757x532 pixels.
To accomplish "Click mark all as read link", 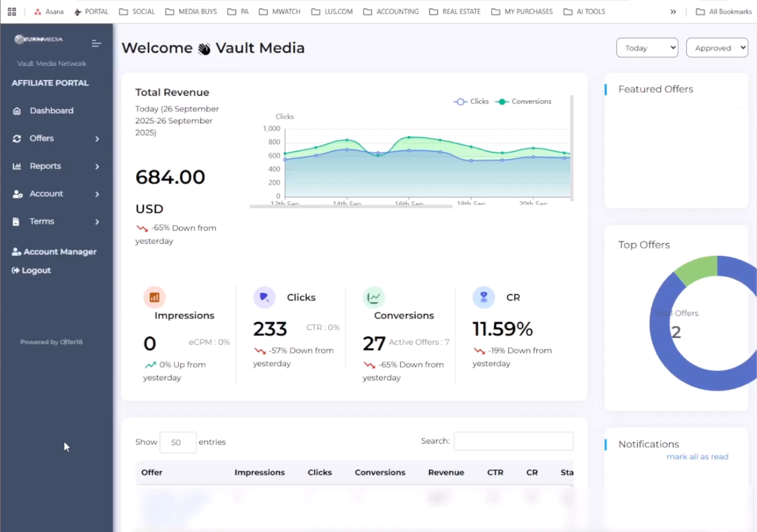I will 697,457.
